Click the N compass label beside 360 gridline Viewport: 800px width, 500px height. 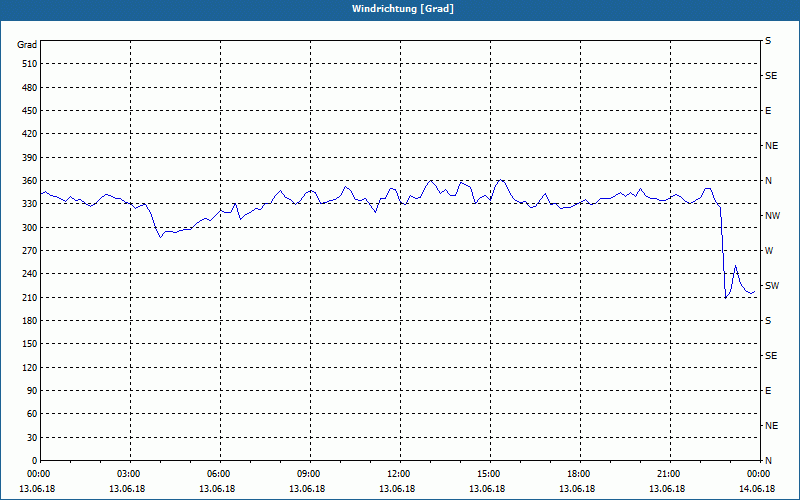769,181
